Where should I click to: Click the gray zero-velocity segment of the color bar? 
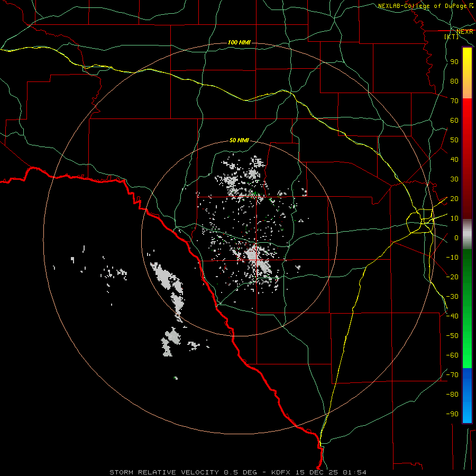coord(467,234)
